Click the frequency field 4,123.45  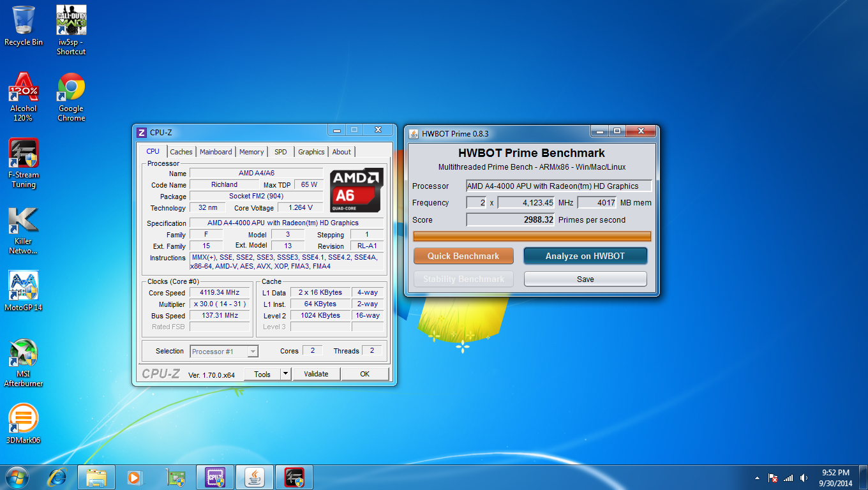pyautogui.click(x=526, y=202)
